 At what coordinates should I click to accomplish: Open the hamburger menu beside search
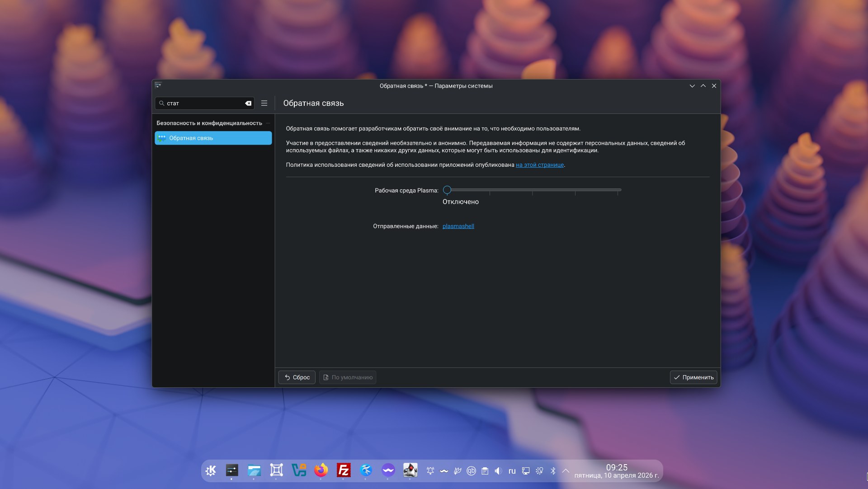pos(264,103)
